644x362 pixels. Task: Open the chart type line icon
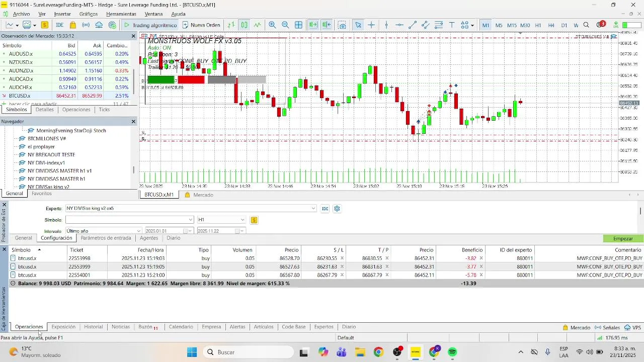tap(9, 25)
